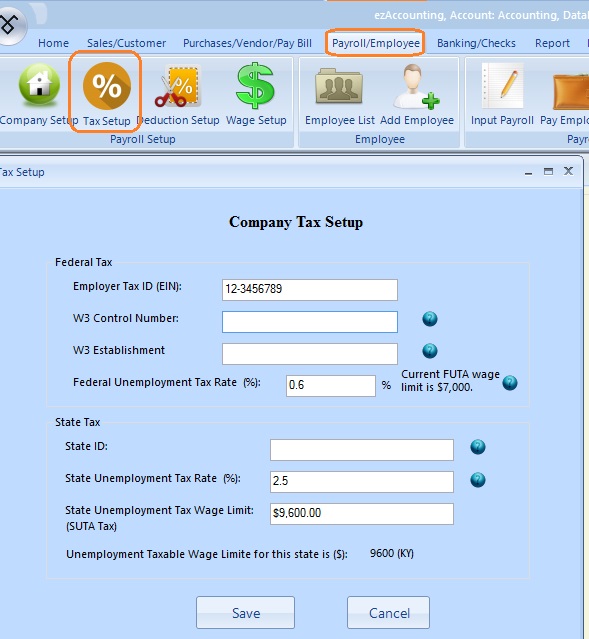Click the '9600 (KY)' wage limit value
Viewport: 589px width, 639px height.
coord(392,553)
